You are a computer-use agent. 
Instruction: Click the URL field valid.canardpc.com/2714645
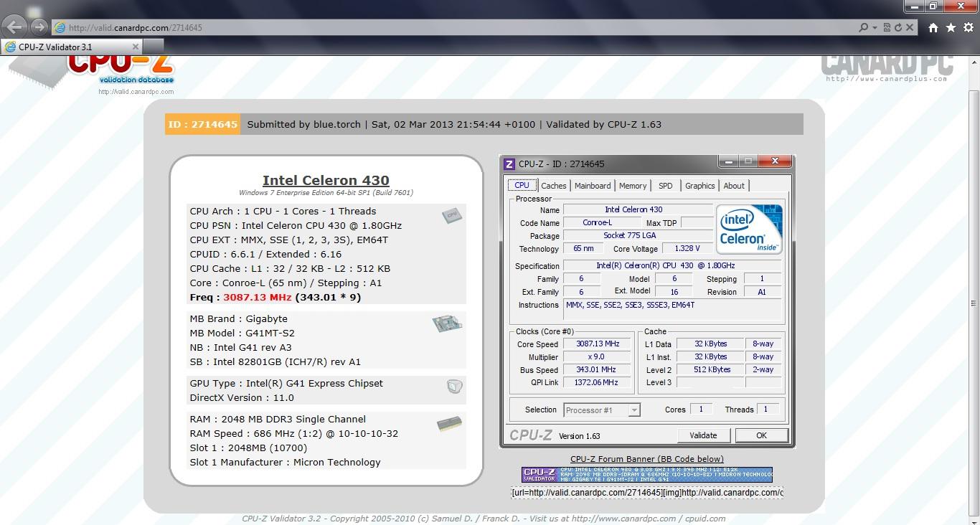click(x=459, y=28)
